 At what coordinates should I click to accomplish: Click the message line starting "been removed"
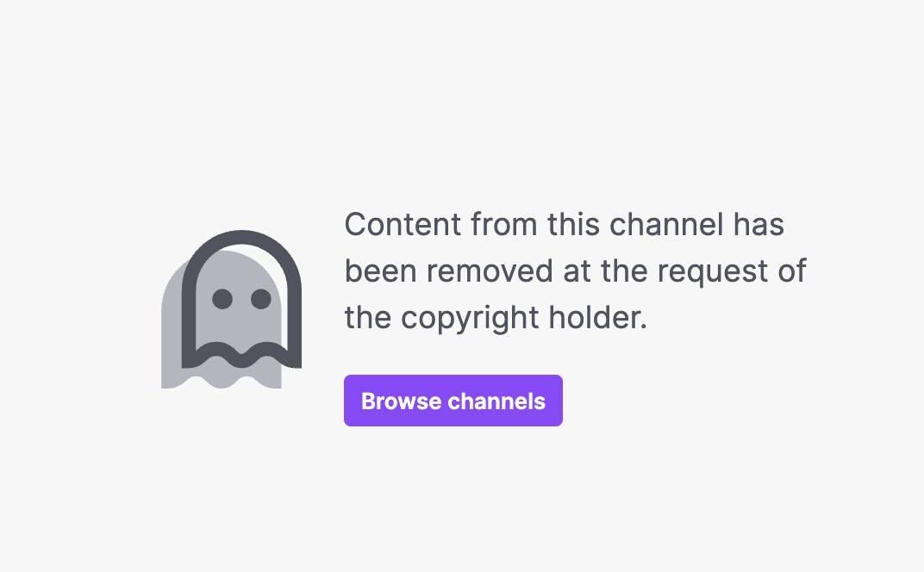coord(575,271)
